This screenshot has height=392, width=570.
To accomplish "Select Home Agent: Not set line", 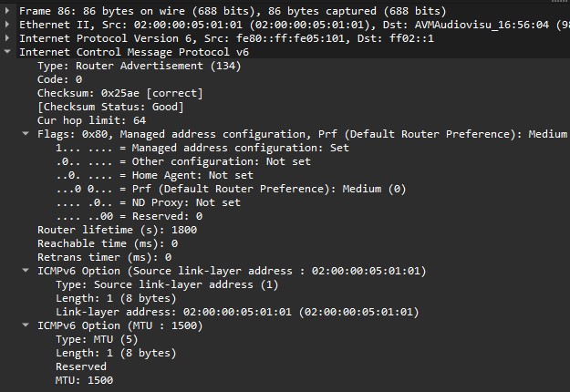I will 154,175.
